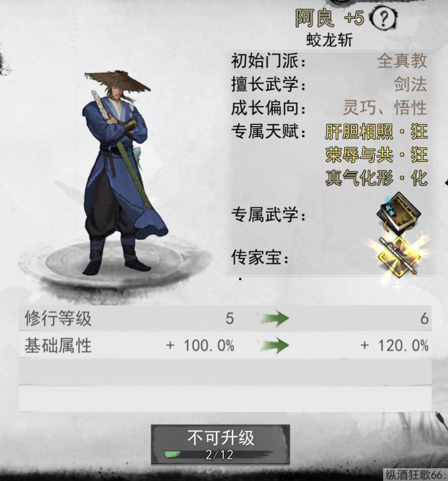Screen dimensions: 448x481
Task: Tap the 蛟龙斩 title text
Action: point(330,40)
